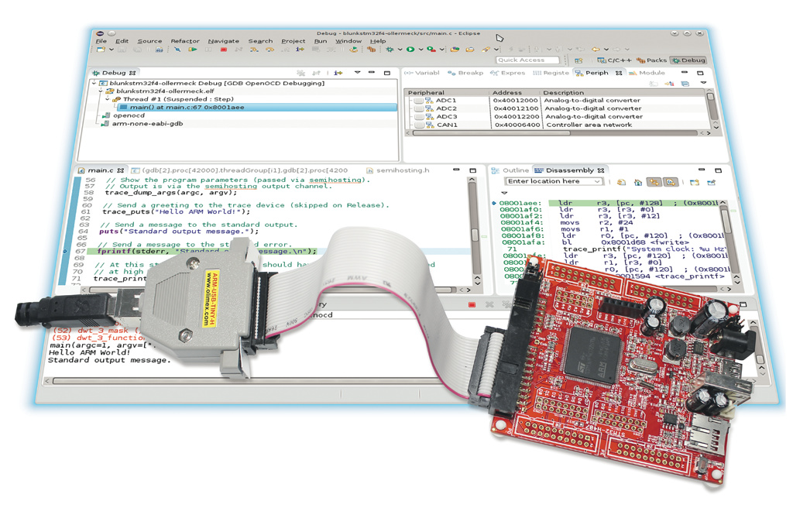Open the dropdown arrow beside New icon

tap(112, 50)
